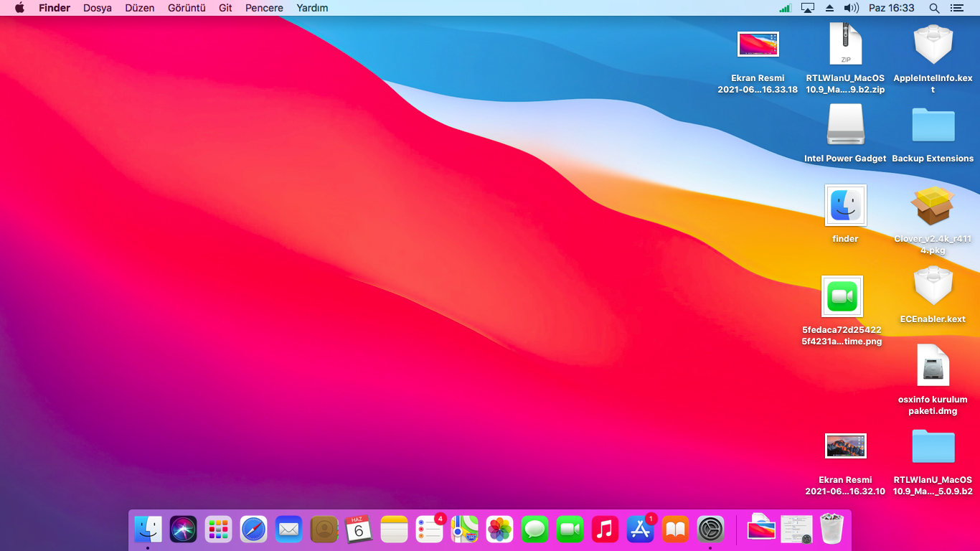Open Mail from the Dock

pyautogui.click(x=288, y=529)
